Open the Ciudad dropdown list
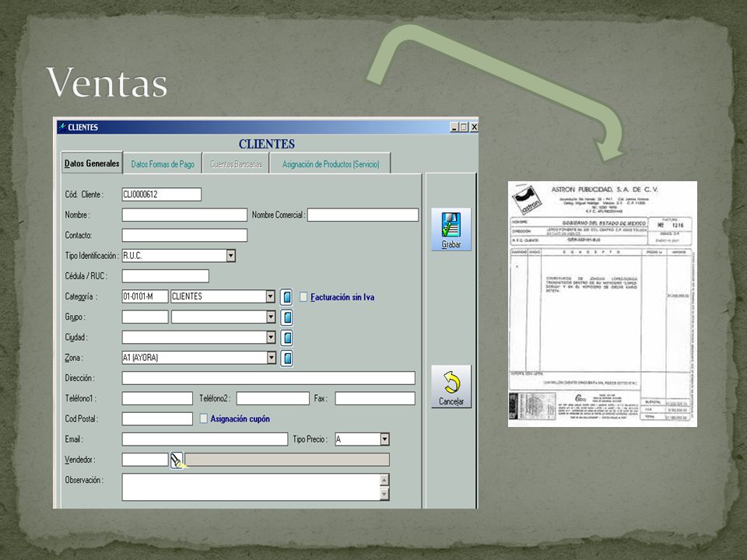747x560 pixels. tap(271, 337)
